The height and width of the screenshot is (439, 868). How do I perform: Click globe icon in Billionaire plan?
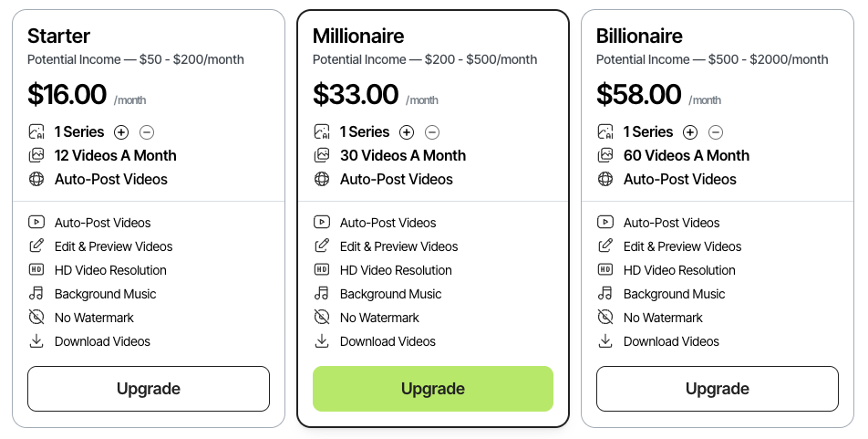(x=605, y=180)
